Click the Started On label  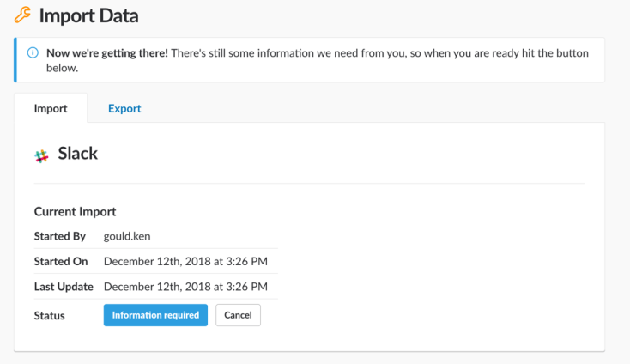coord(60,261)
